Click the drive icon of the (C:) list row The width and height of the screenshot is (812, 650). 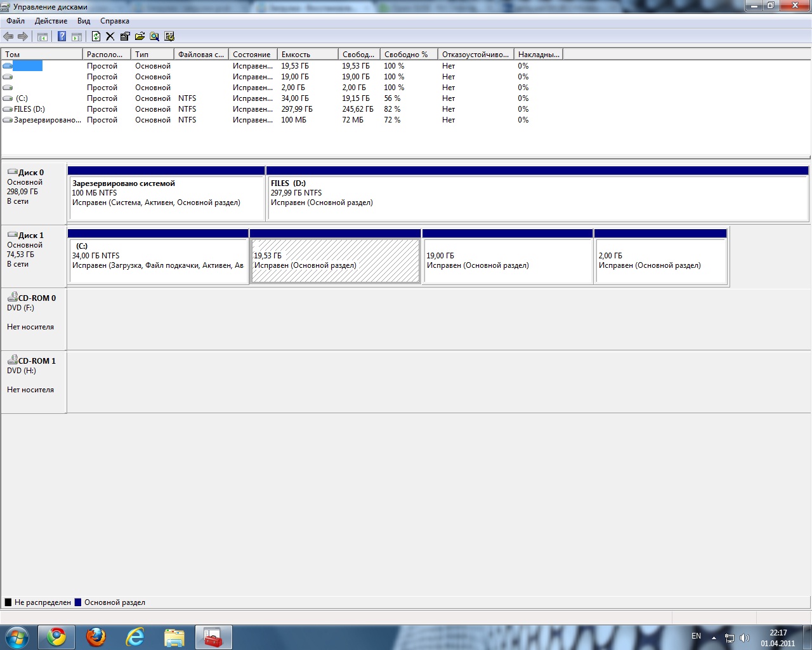click(x=8, y=98)
